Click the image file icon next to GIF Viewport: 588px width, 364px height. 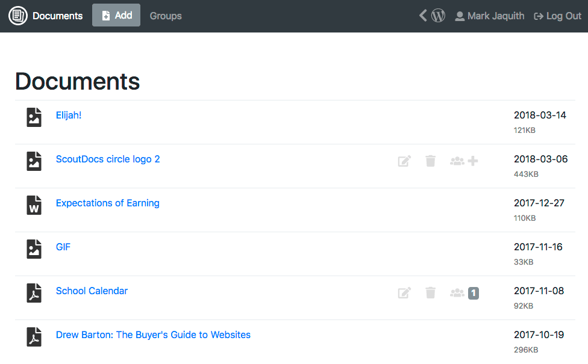[x=34, y=248]
